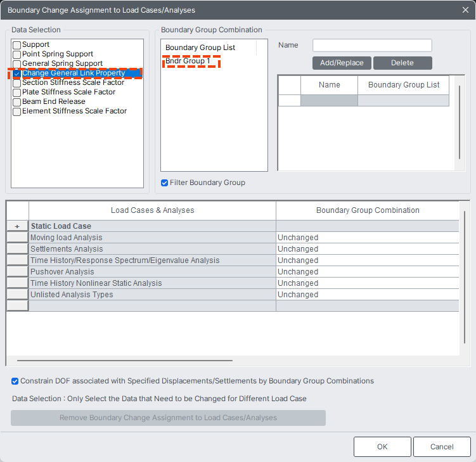Open Moving load Analysis combination cell
Screen dimensions: 476x462
point(367,238)
